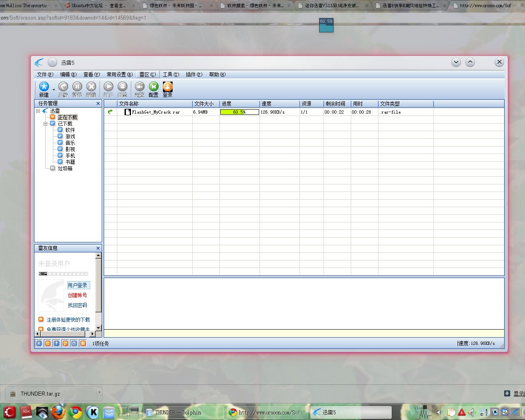Open the 雷区(C) menu
Viewport: 525px width, 420px height.
click(x=147, y=74)
